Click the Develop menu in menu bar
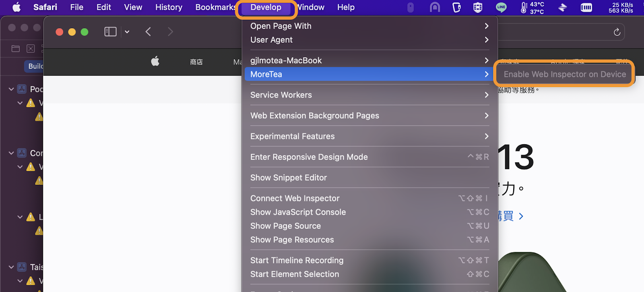The height and width of the screenshot is (292, 644). point(266,7)
